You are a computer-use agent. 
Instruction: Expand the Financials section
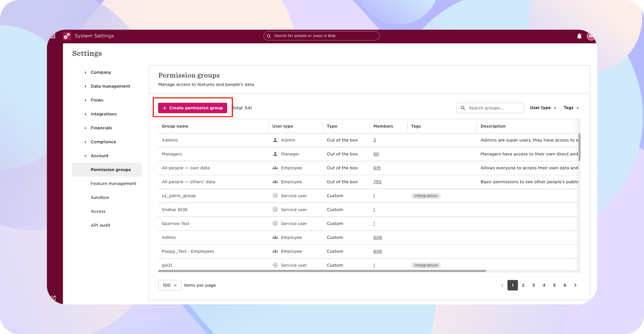[x=85, y=128]
